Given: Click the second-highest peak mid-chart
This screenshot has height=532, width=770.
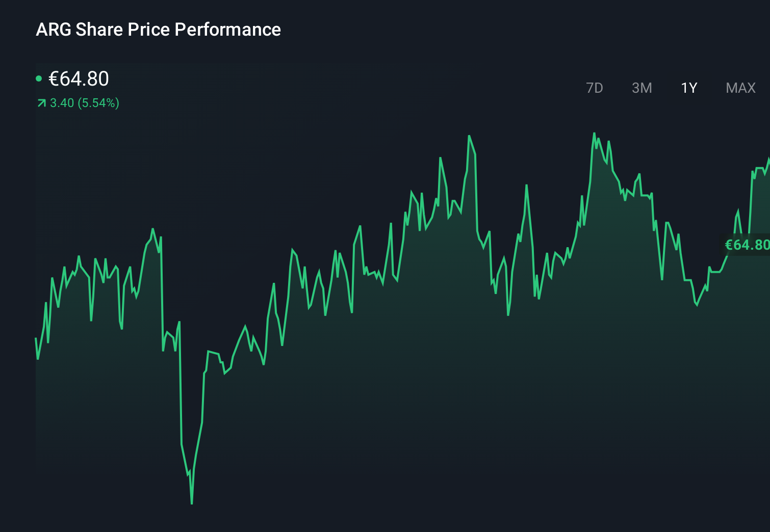Looking at the screenshot, I should point(469,136).
